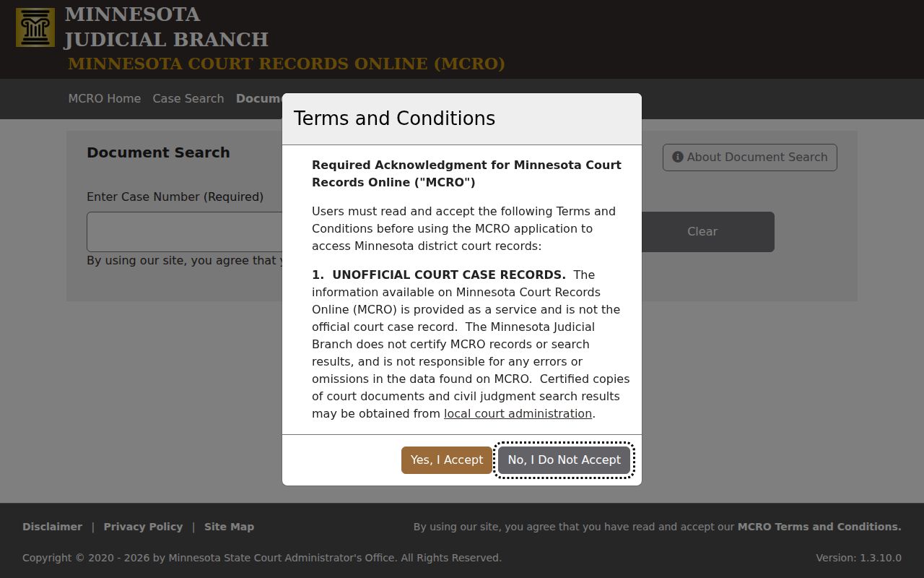
Task: Open the Privacy Policy footer link
Action: point(143,527)
